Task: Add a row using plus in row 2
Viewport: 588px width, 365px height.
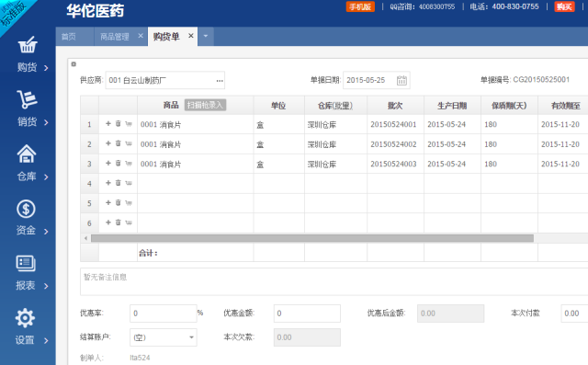Action: 108,143
